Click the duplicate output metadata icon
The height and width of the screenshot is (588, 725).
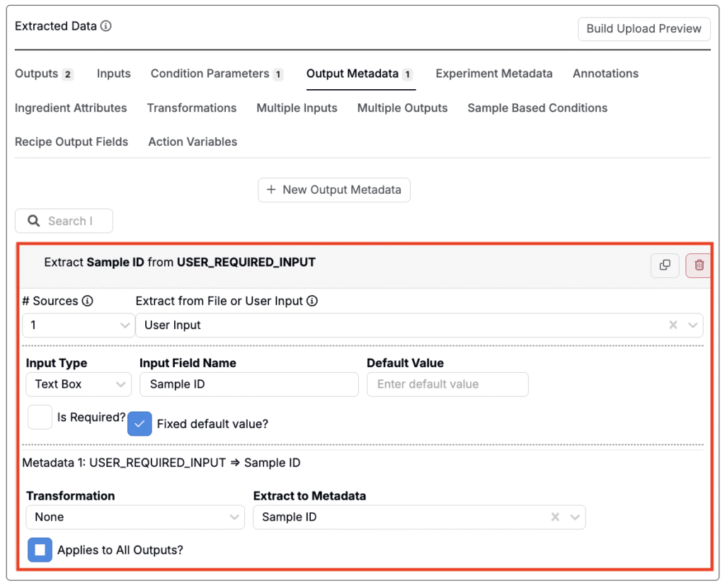[x=665, y=265]
